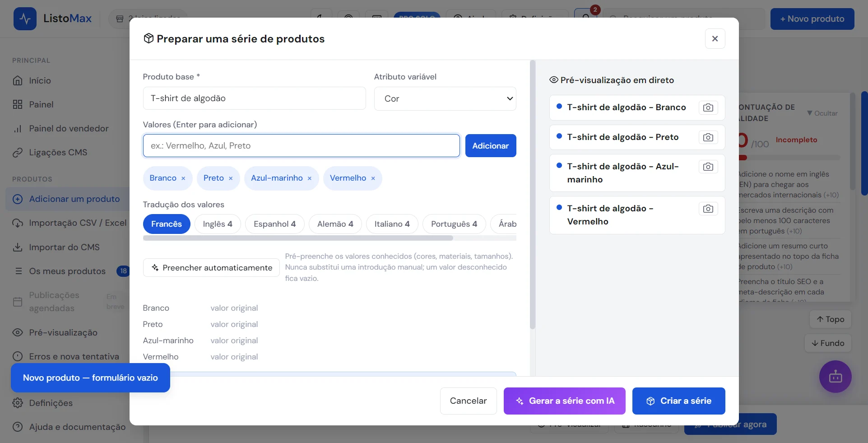Click the dialog vertical scrollbar
The height and width of the screenshot is (443, 868).
pyautogui.click(x=533, y=195)
